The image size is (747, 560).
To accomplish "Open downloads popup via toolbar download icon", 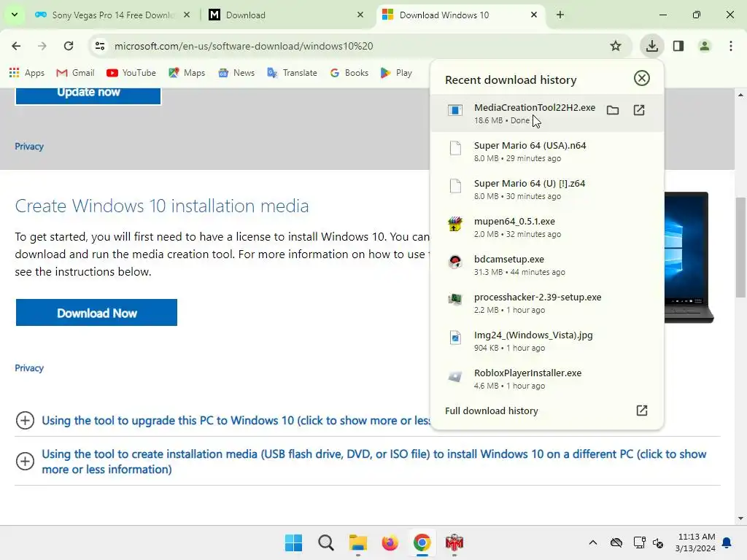I will point(651,46).
